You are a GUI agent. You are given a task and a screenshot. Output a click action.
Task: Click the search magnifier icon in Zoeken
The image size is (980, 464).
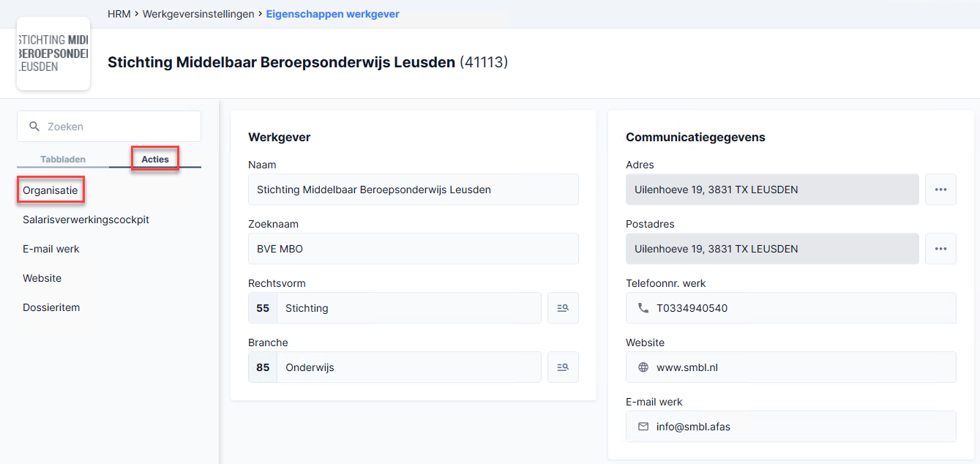click(x=34, y=127)
